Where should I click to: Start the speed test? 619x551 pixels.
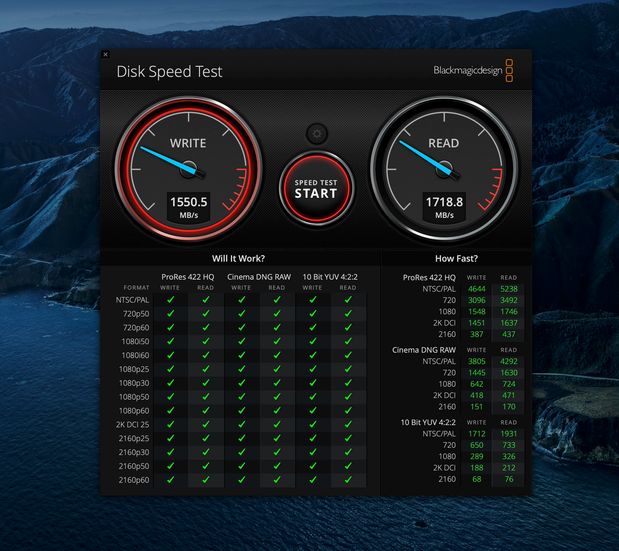(x=316, y=189)
